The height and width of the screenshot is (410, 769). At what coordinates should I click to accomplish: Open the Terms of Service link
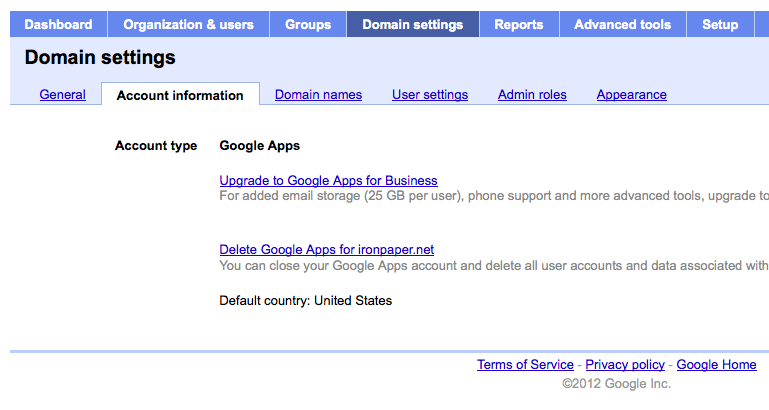click(x=525, y=365)
